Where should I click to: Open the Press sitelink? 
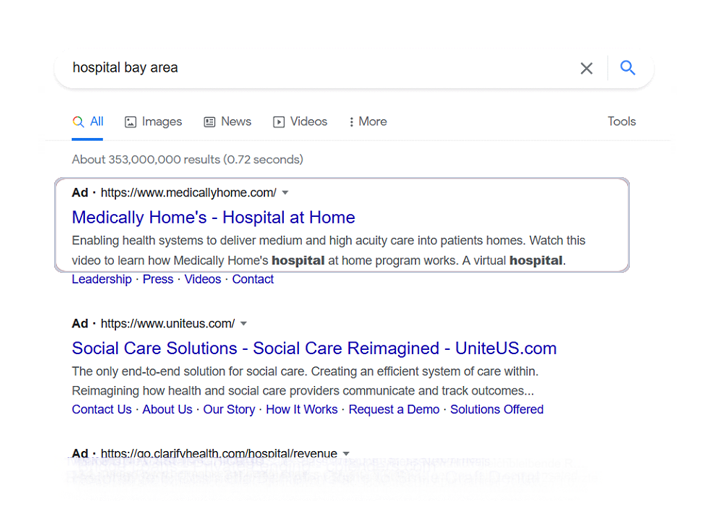(x=158, y=279)
